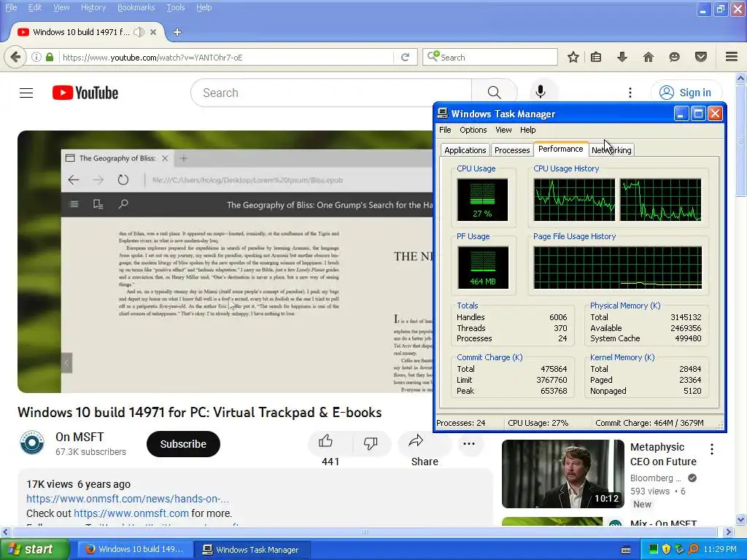Open Firefox search engine dropdown
The image size is (747, 560).
[433, 57]
